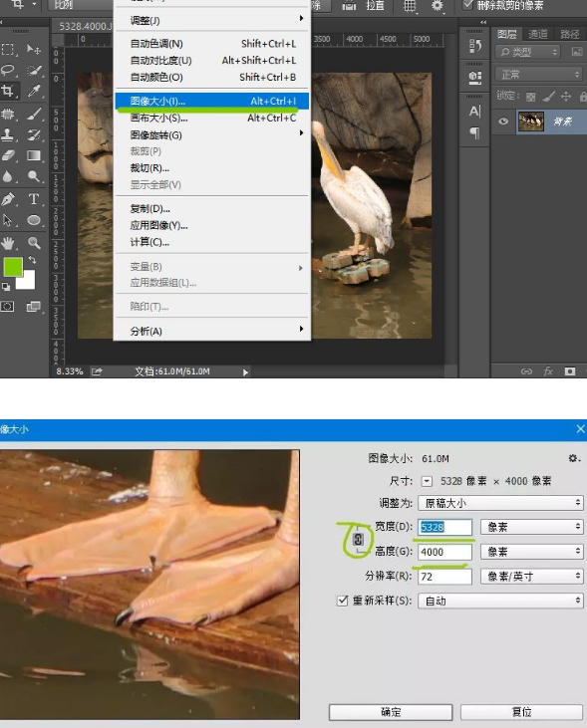
Task: Click the lock image pixels brush icon
Action: coord(548,97)
